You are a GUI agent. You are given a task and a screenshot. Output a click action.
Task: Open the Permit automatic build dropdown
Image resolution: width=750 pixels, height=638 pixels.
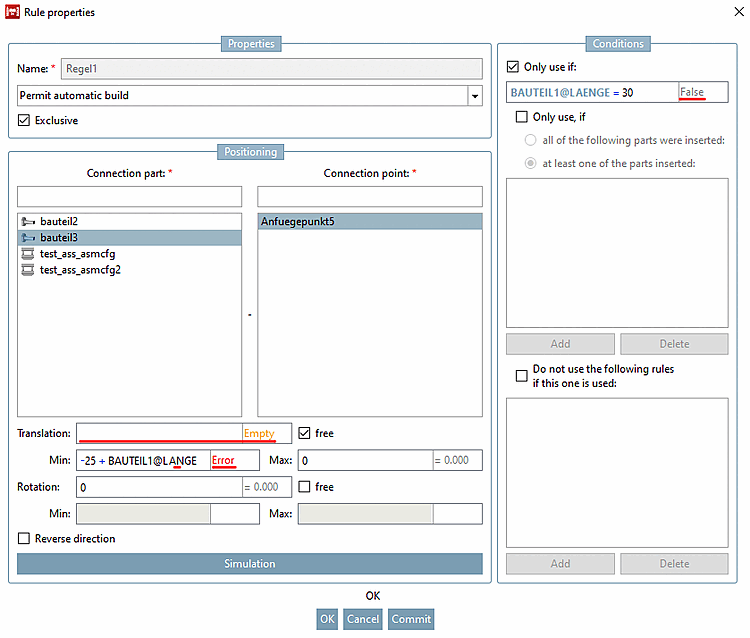coord(474,96)
